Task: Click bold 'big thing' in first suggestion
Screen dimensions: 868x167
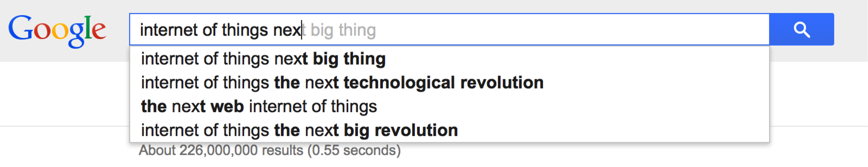Action: 349,59
